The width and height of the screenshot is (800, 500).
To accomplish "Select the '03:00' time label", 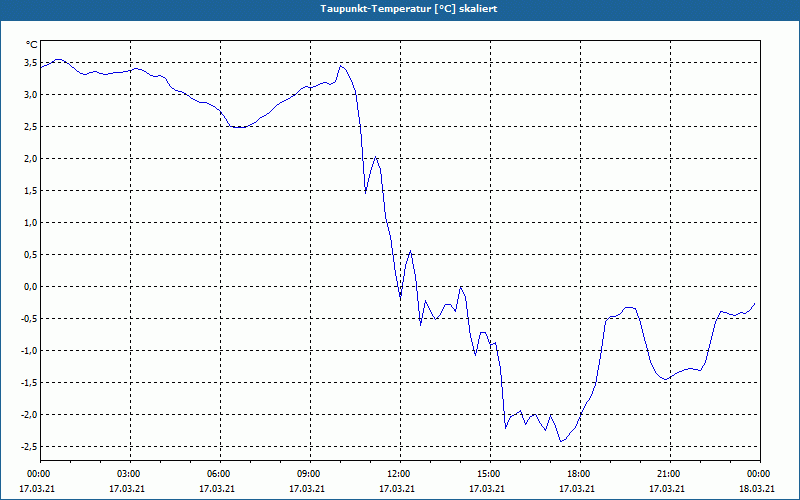I will pos(128,474).
